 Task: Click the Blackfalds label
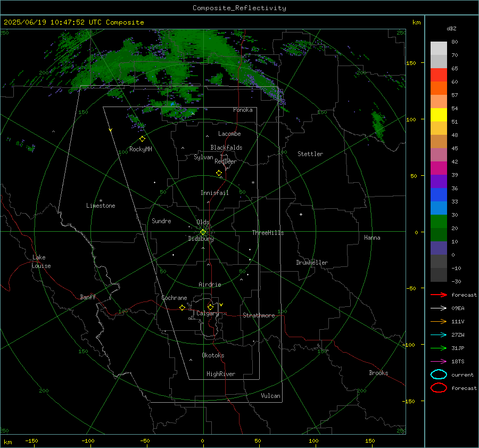coord(226,148)
